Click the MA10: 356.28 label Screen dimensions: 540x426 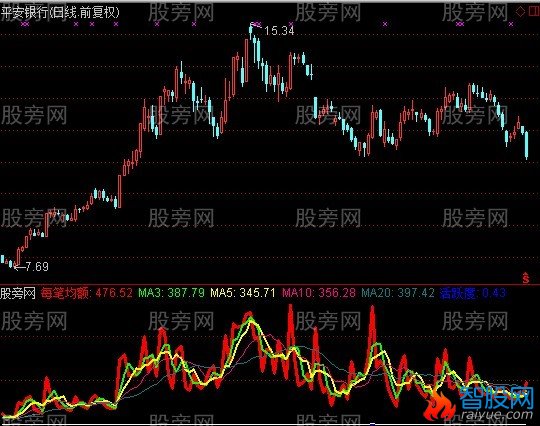coord(319,293)
